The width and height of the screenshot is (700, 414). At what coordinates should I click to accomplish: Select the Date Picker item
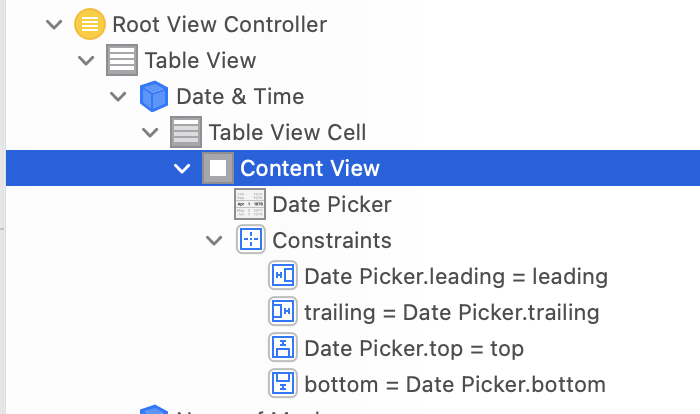click(x=332, y=205)
